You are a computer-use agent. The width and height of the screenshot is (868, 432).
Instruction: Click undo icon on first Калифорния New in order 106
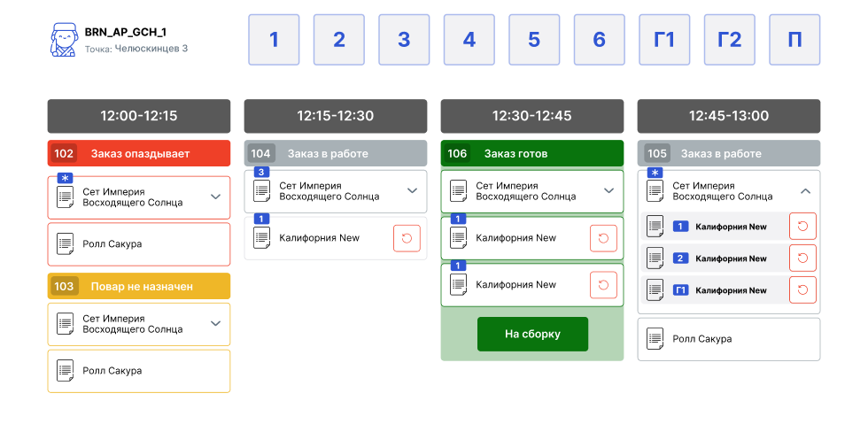(603, 238)
